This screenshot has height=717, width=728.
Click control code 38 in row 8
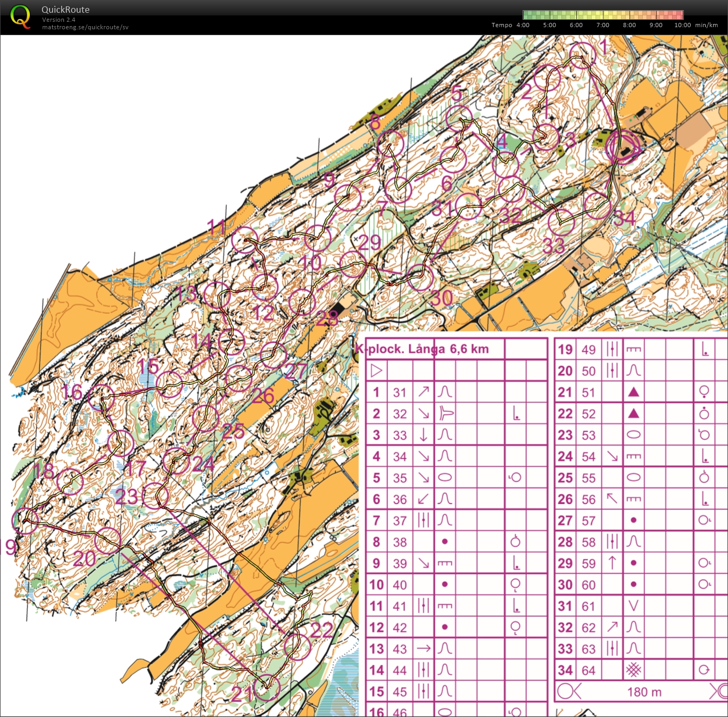click(400, 542)
